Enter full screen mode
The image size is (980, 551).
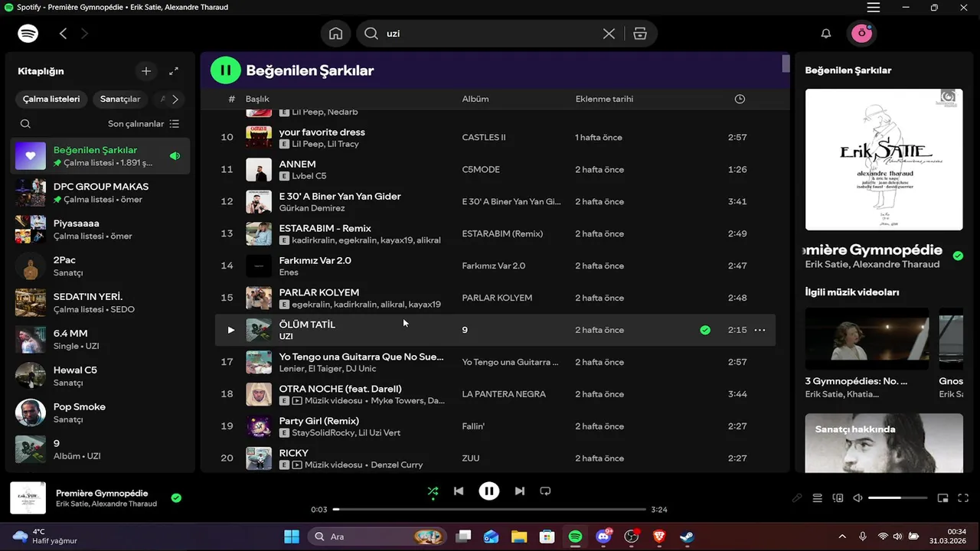coord(963,498)
